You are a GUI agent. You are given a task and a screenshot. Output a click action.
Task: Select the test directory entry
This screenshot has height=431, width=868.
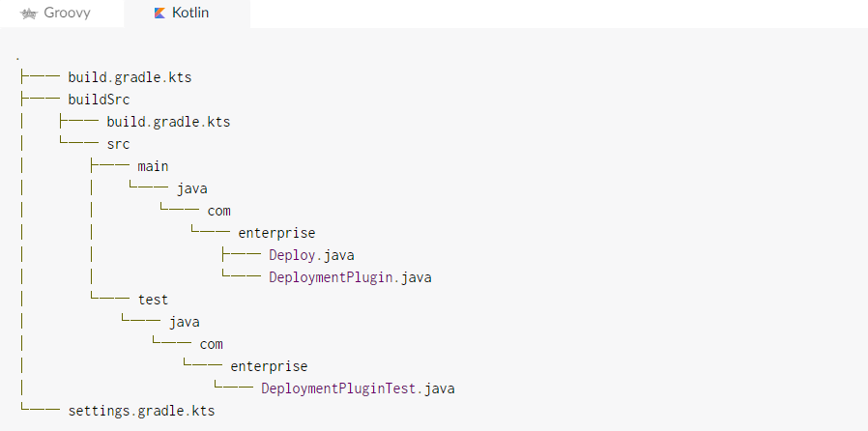click(153, 300)
